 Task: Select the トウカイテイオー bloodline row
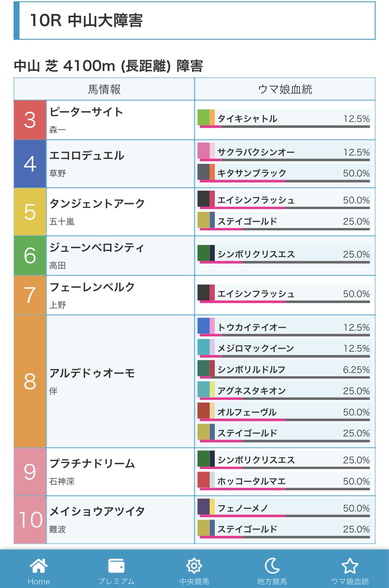click(x=285, y=327)
